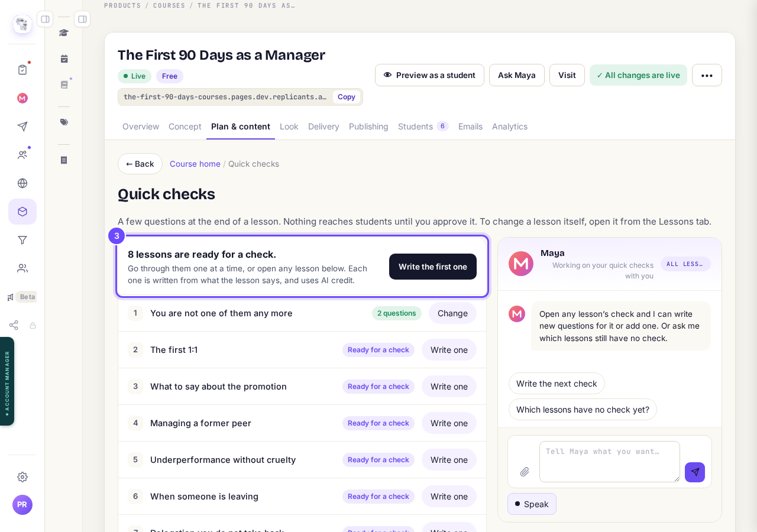Open the tag icon in secondary sidebar

[x=64, y=122]
